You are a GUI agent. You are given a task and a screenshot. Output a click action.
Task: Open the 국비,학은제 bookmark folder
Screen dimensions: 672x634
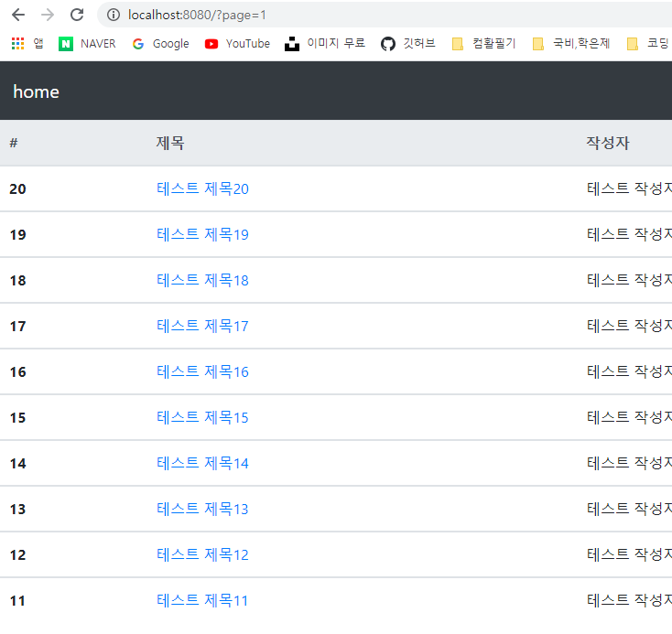click(571, 44)
